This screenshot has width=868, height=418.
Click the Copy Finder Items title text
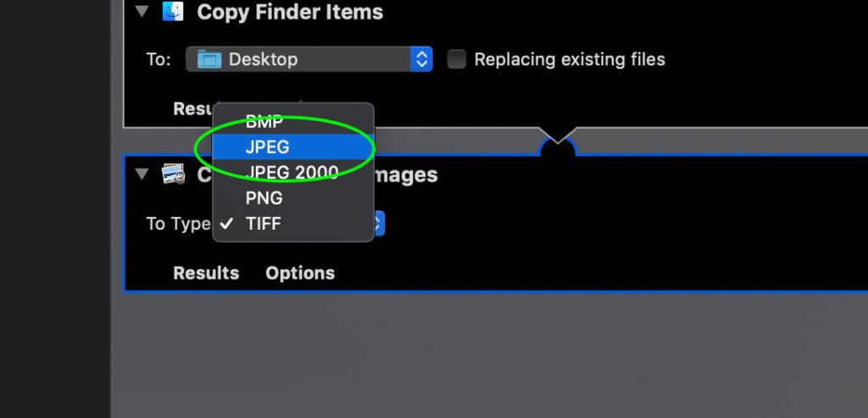click(290, 12)
